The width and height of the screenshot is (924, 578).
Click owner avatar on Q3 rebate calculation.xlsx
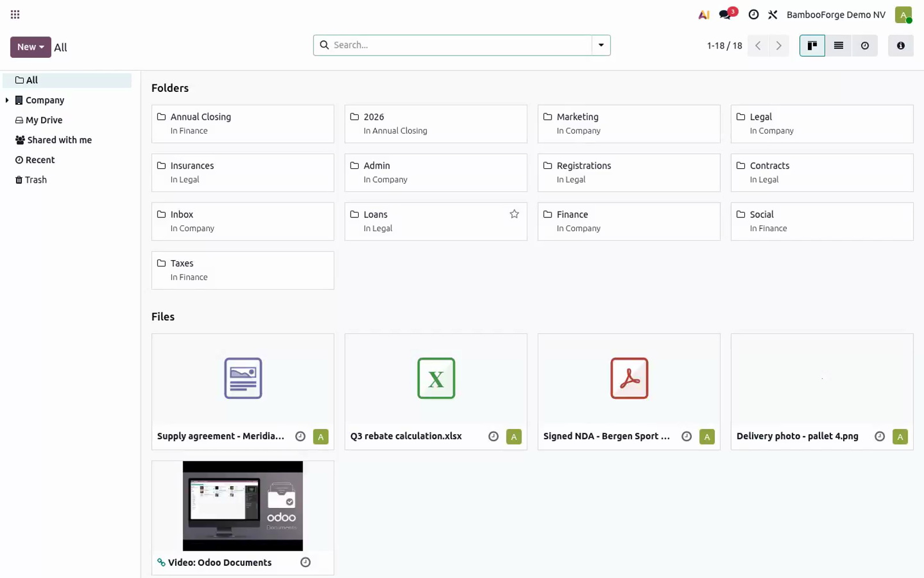[514, 437]
